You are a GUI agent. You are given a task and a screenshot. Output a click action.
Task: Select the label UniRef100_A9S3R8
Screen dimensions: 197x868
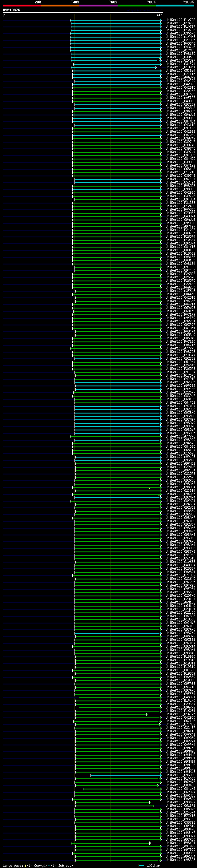tap(180, 860)
